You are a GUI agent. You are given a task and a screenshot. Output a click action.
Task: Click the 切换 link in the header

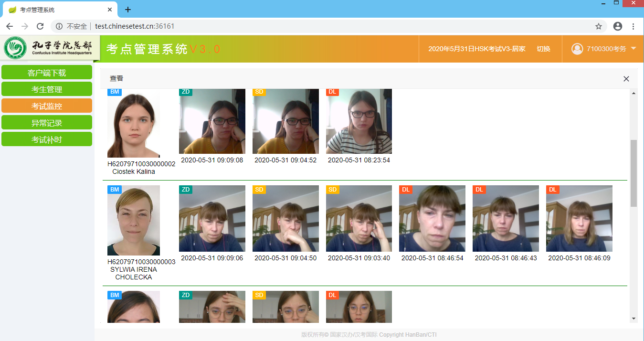543,49
